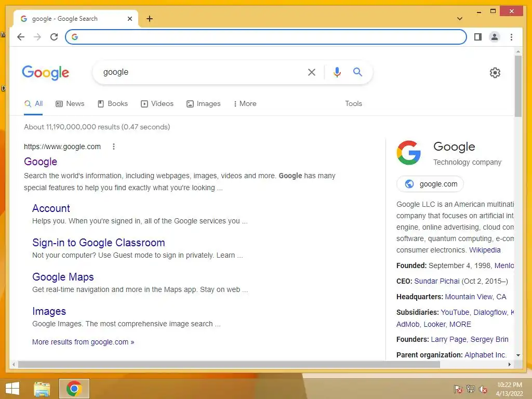This screenshot has width=532, height=399.
Task: Click the Menlo link in Founded row
Action: [504, 265]
